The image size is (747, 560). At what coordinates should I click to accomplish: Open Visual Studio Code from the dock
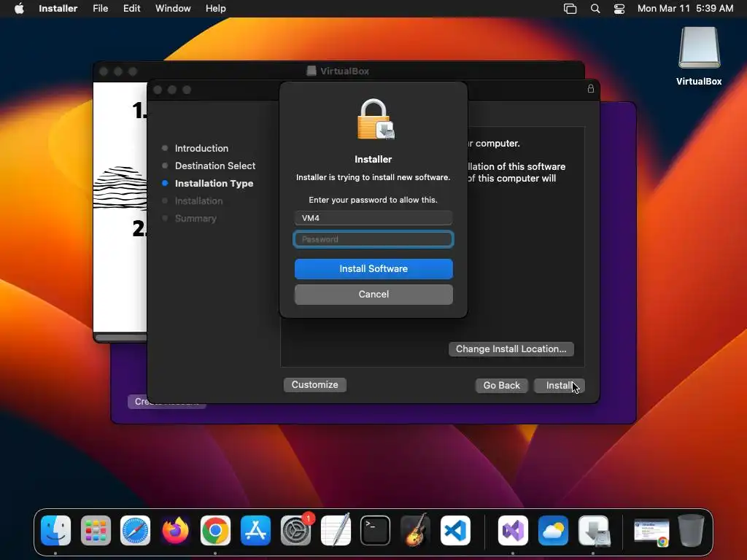click(455, 531)
